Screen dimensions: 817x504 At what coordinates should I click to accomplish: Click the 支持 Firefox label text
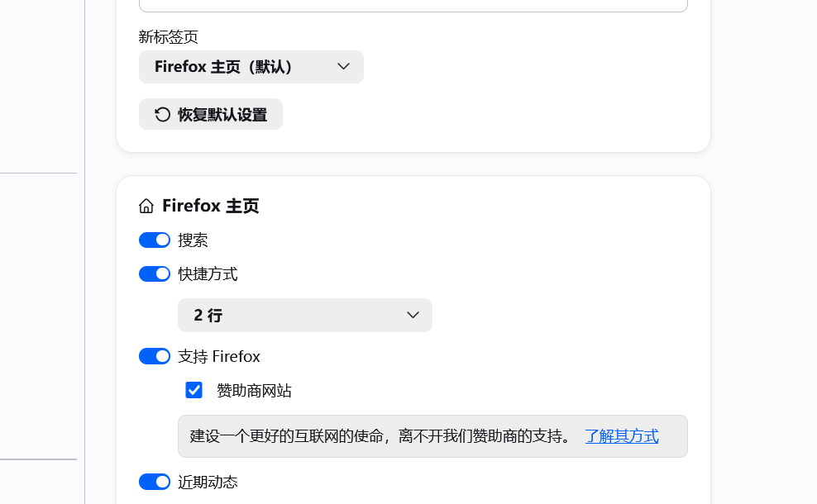point(219,357)
